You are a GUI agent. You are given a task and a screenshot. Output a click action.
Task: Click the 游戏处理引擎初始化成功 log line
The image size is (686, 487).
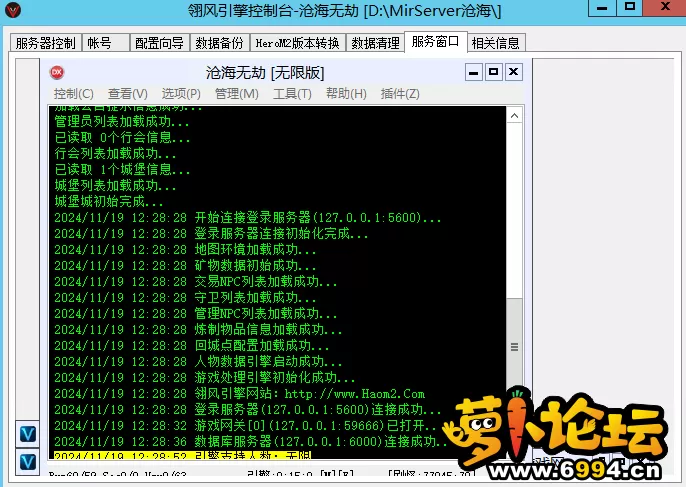click(205, 378)
